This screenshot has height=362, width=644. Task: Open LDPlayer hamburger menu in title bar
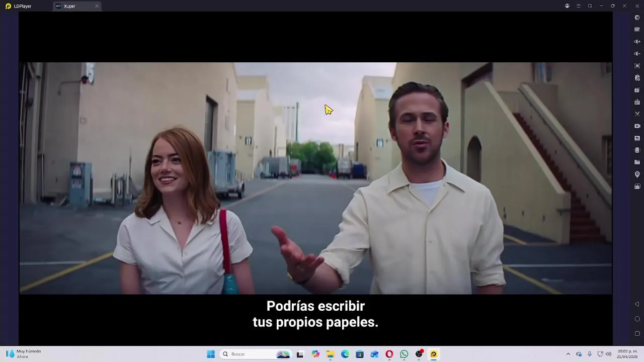(579, 6)
